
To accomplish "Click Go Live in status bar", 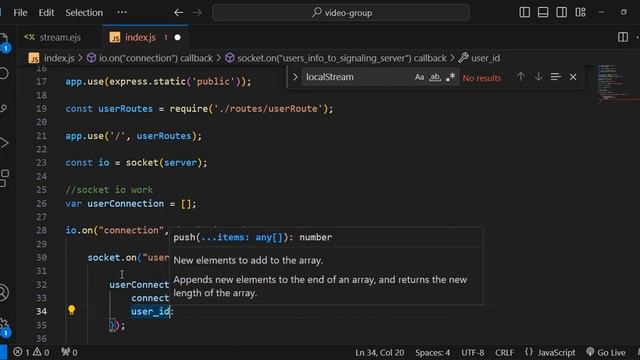I will (x=606, y=353).
